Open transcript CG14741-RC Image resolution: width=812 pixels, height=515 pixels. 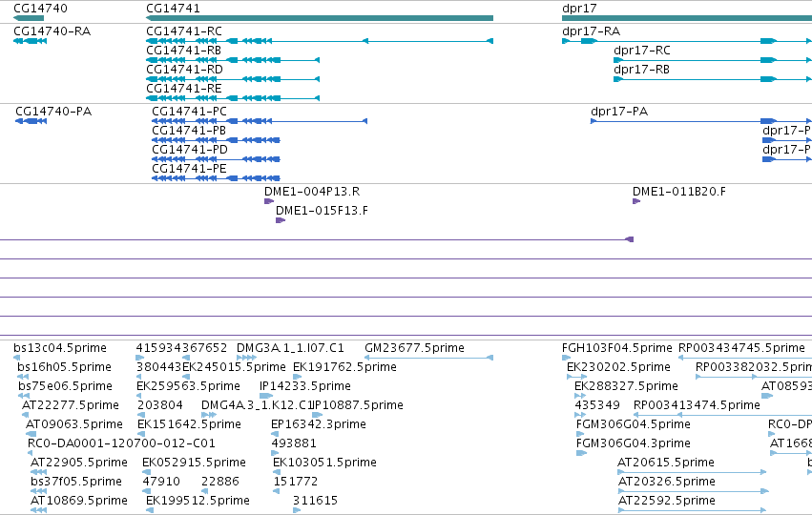coord(184,31)
